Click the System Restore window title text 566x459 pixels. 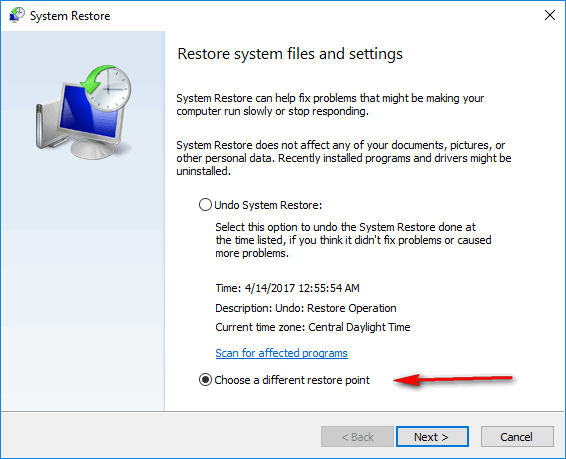(70, 16)
